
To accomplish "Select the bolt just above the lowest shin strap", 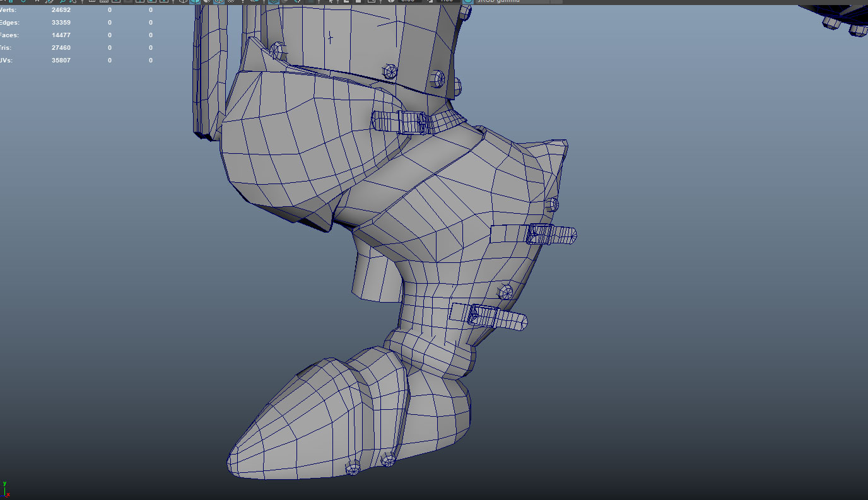I will (505, 291).
